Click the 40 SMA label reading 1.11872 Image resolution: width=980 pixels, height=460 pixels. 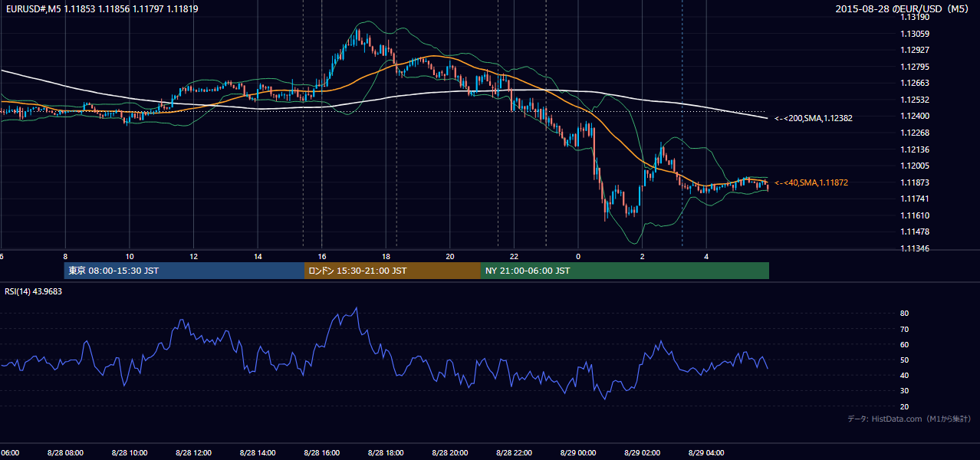(x=811, y=182)
